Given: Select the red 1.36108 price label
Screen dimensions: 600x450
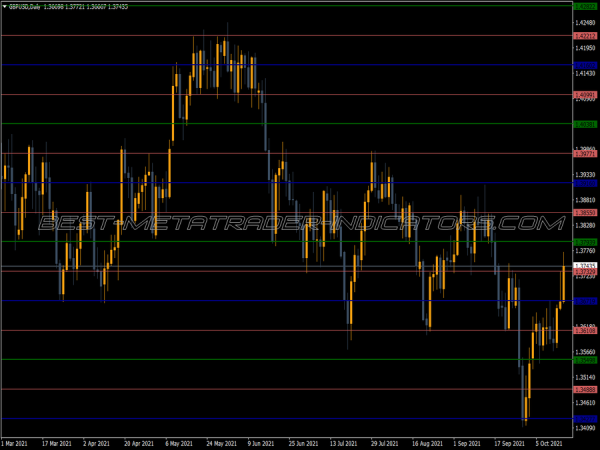Looking at the screenshot, I should tap(585, 330).
